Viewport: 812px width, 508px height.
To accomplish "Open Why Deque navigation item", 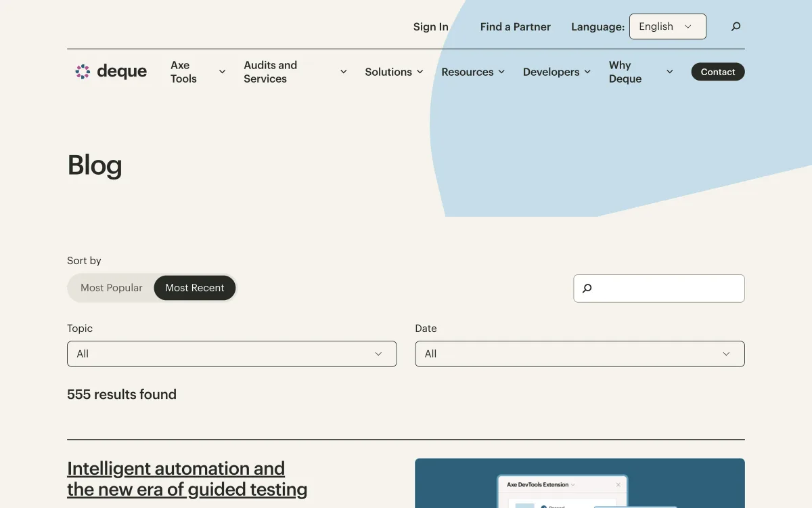I will click(625, 72).
